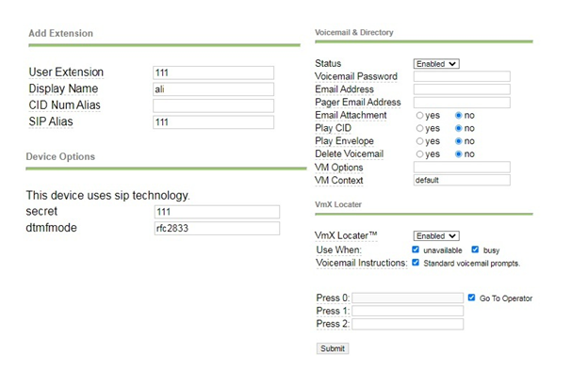Toggle the busy checkbox
Screen dimensions: 588x370
tap(475, 249)
